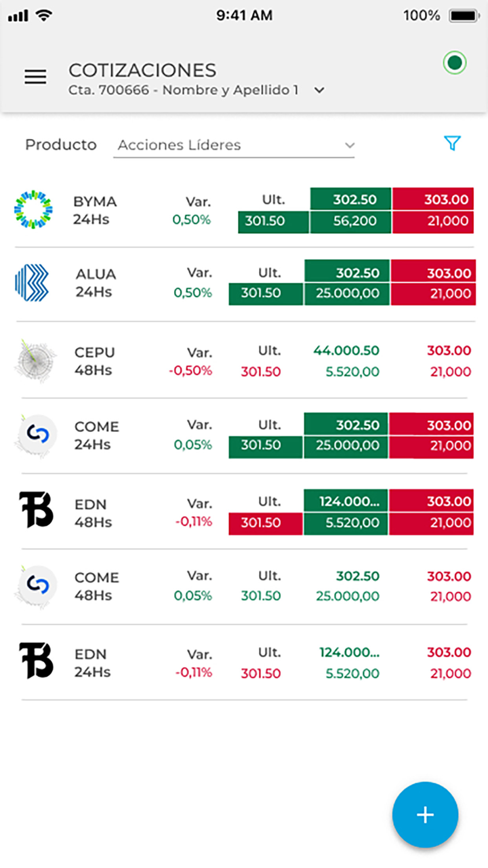Toggle the green connection status indicator
The image size is (488, 868).
[455, 64]
